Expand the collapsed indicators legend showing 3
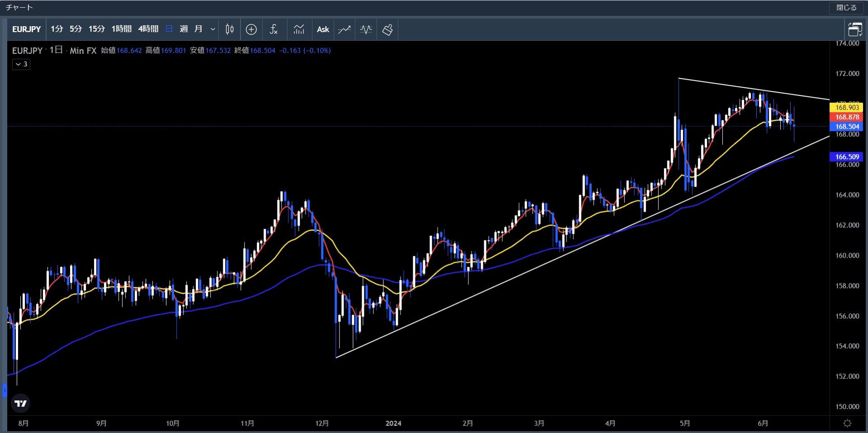 coord(21,64)
